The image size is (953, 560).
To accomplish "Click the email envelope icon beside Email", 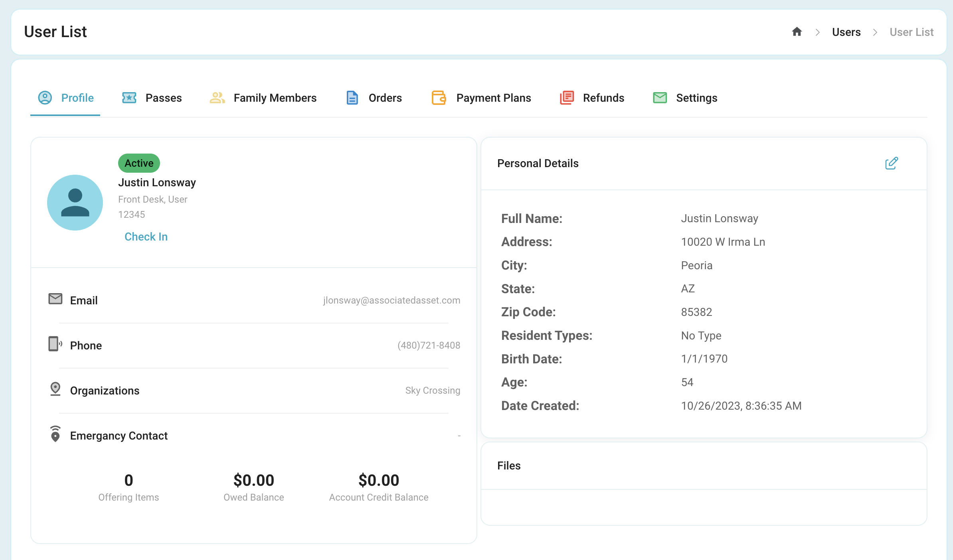I will (x=55, y=299).
